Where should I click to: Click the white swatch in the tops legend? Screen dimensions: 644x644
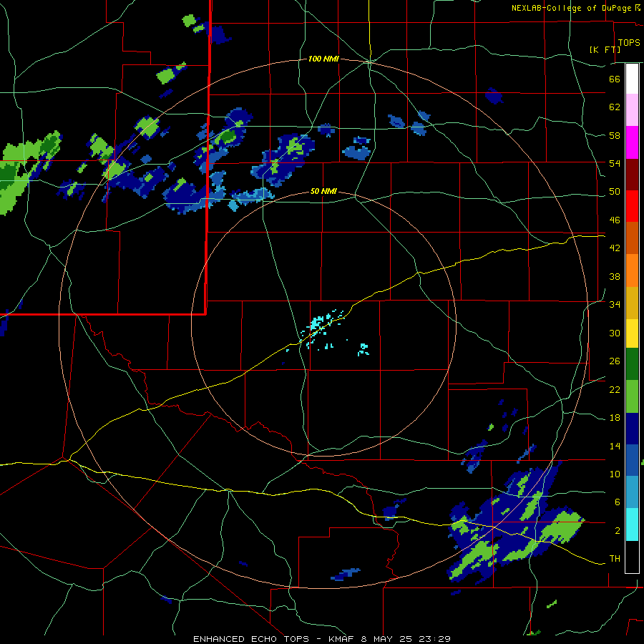pos(632,79)
